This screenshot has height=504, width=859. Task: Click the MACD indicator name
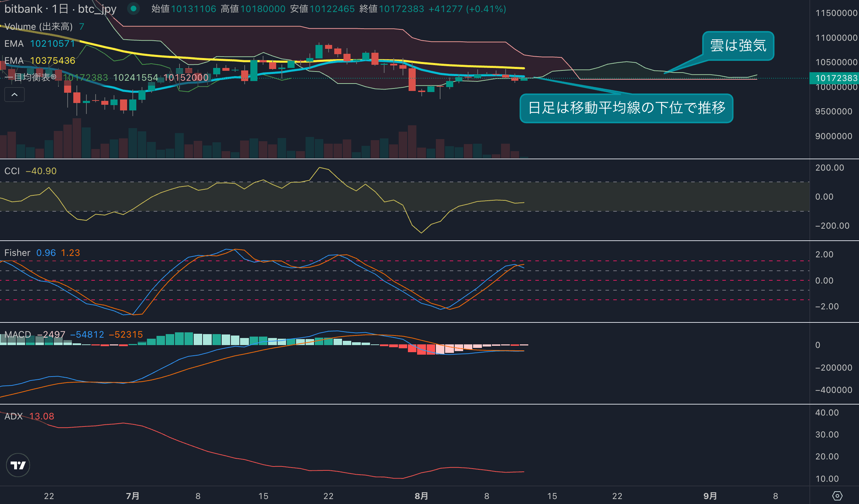pos(18,334)
